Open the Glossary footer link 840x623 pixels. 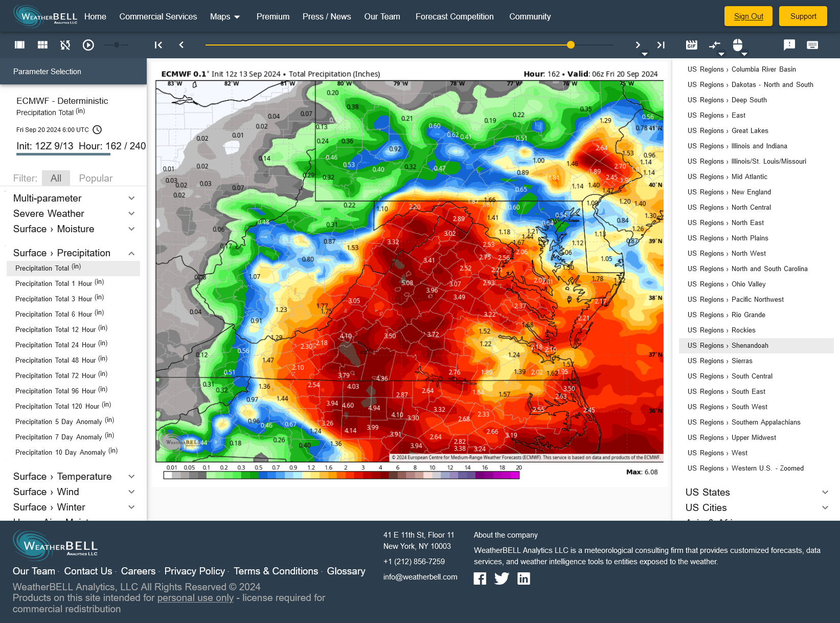pyautogui.click(x=346, y=571)
